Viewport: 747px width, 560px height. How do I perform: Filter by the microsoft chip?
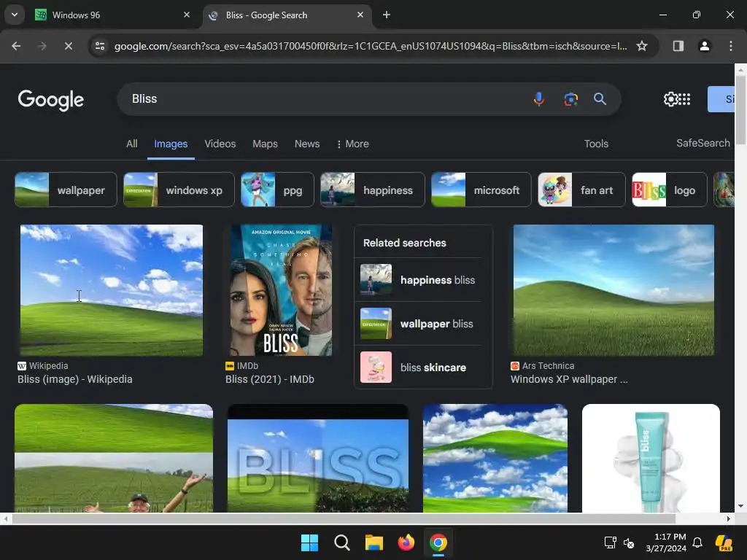(481, 190)
